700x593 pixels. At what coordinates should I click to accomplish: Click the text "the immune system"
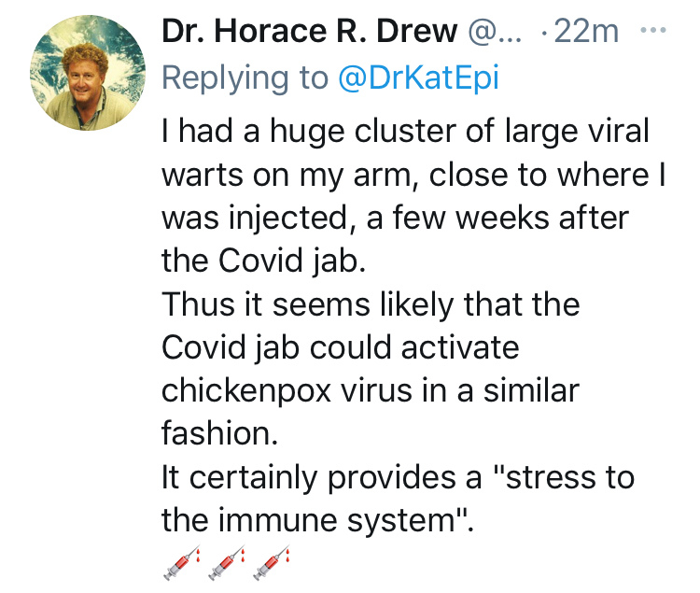point(317,519)
